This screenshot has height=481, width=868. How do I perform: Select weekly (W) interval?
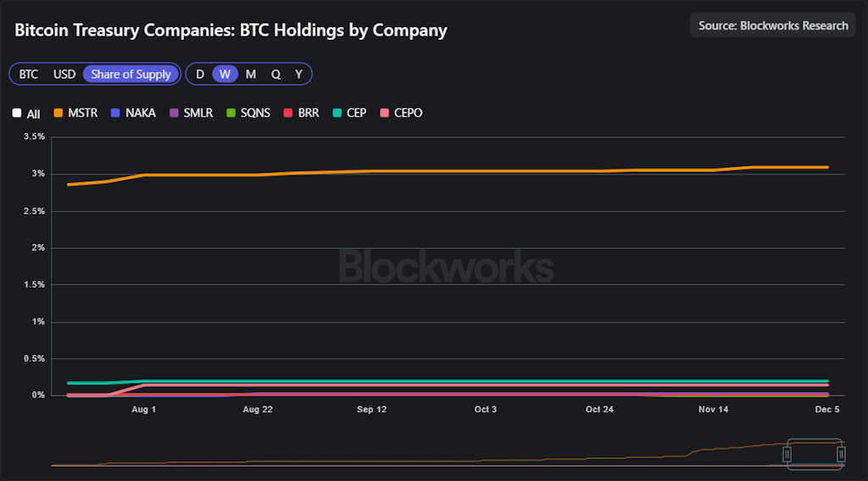225,75
